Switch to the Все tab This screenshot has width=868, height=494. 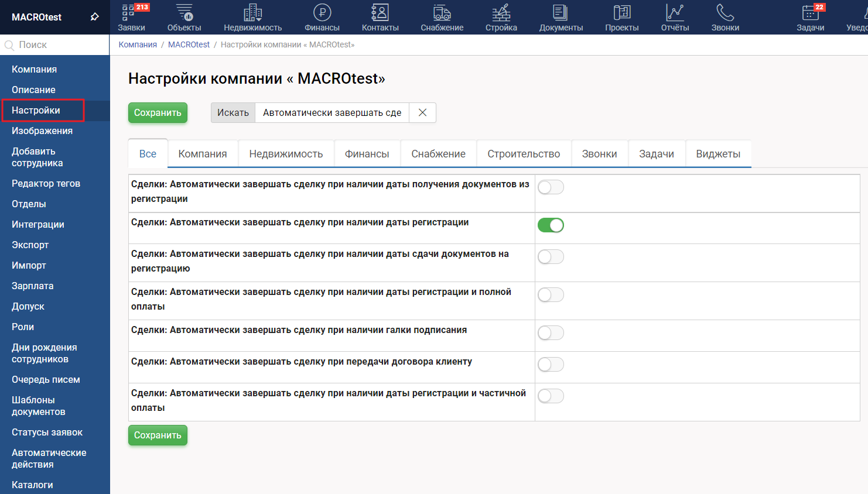pyautogui.click(x=148, y=154)
